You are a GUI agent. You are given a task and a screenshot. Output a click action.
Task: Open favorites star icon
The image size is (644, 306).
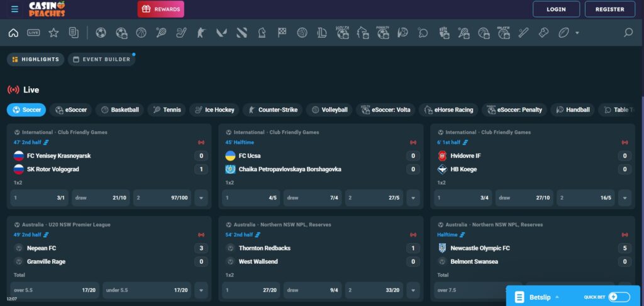[53, 33]
